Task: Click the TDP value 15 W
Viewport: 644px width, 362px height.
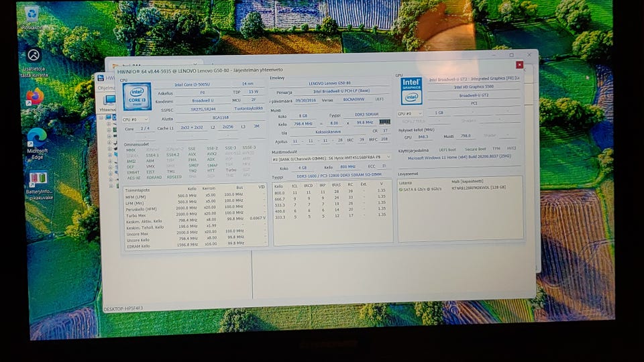Action: coord(254,92)
